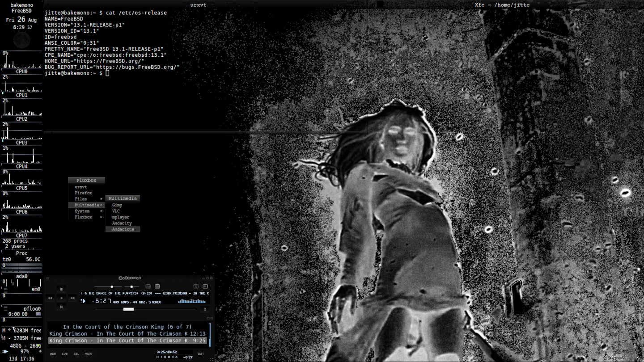Click the 6283M free memory reading
The image size is (644, 362).
tap(21, 331)
